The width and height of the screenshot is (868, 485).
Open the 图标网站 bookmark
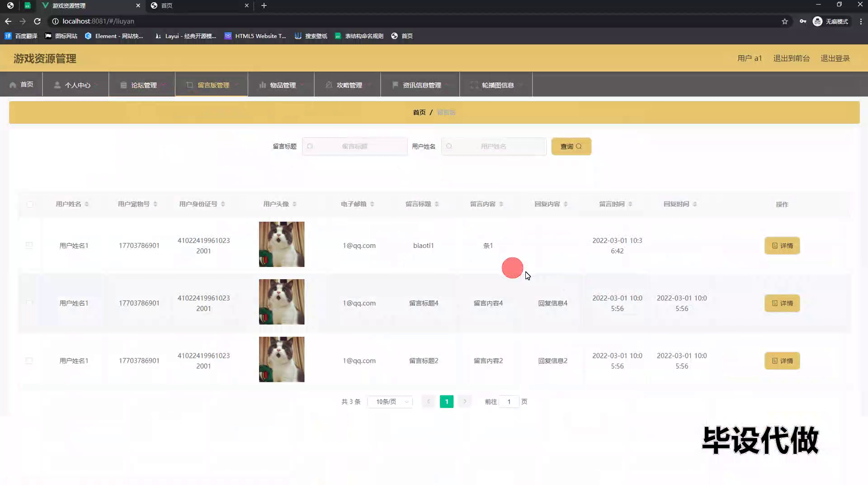coord(61,36)
